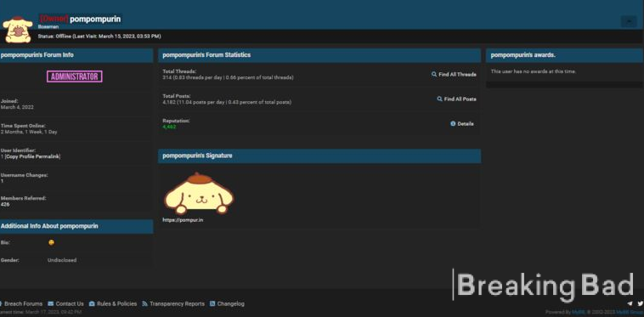644x317 pixels.
Task: Collapse profile header using the arrow button
Action: (629, 21)
